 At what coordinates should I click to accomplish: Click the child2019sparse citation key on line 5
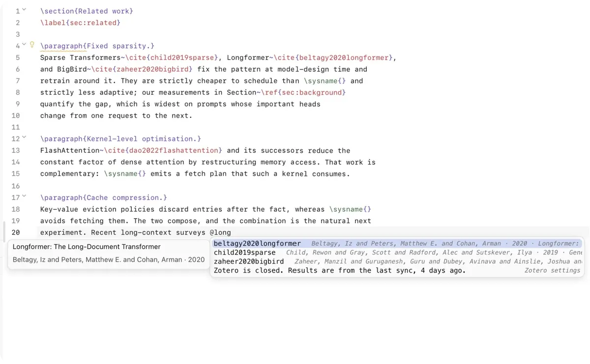click(182, 57)
